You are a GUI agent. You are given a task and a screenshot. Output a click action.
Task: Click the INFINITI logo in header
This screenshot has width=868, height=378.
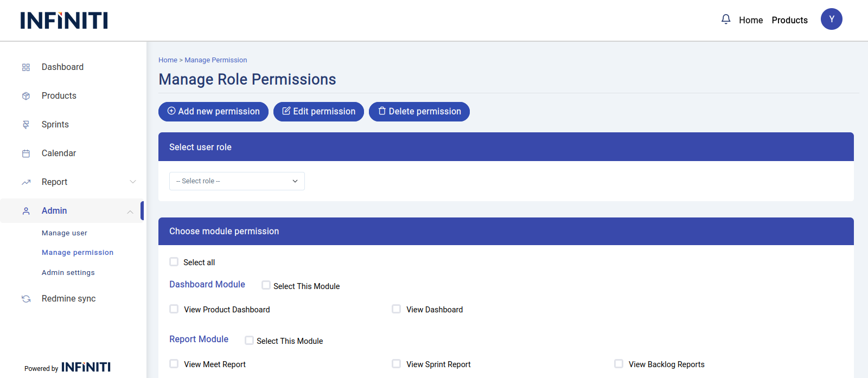(64, 21)
